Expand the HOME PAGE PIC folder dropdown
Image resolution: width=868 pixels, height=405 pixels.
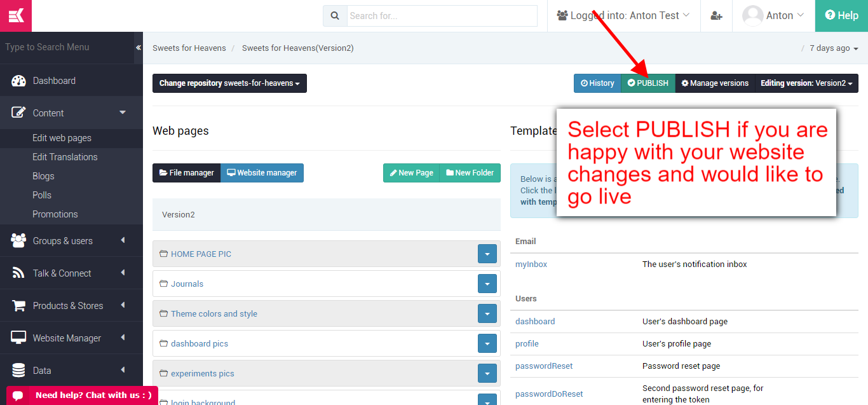487,254
